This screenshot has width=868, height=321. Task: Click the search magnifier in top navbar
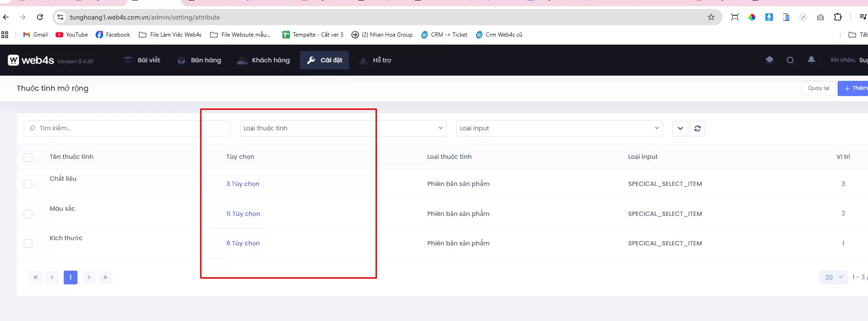click(x=790, y=60)
